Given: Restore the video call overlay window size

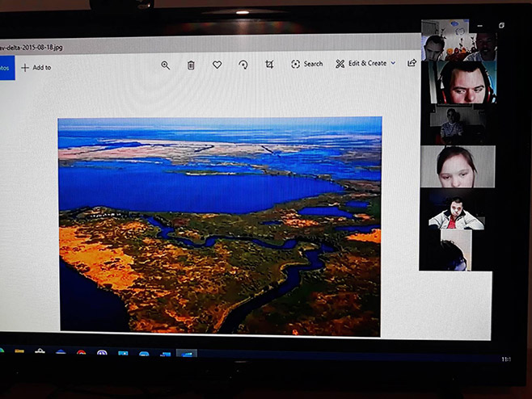Looking at the screenshot, I should pos(501,25).
